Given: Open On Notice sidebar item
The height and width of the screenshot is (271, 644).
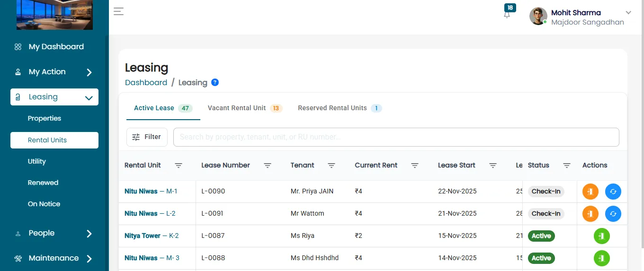Looking at the screenshot, I should (x=44, y=204).
